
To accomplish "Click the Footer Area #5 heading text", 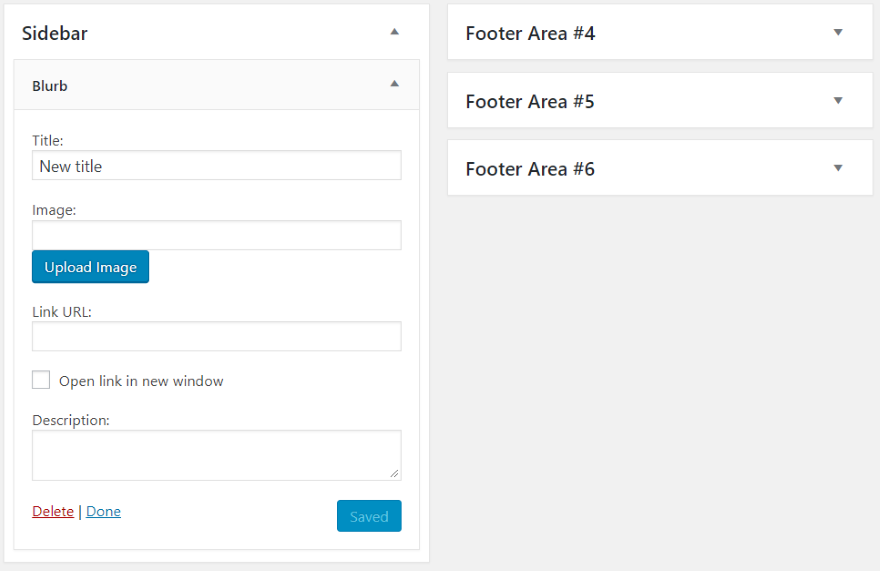I will [x=530, y=101].
